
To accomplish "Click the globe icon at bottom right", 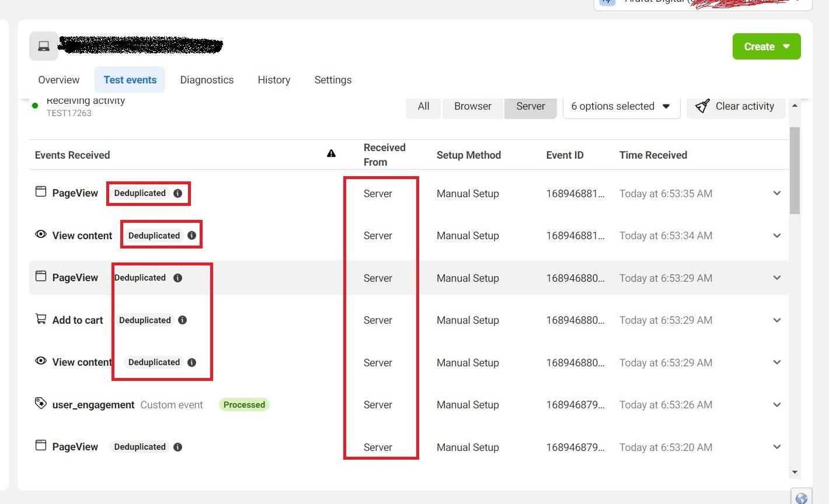I will click(x=802, y=498).
